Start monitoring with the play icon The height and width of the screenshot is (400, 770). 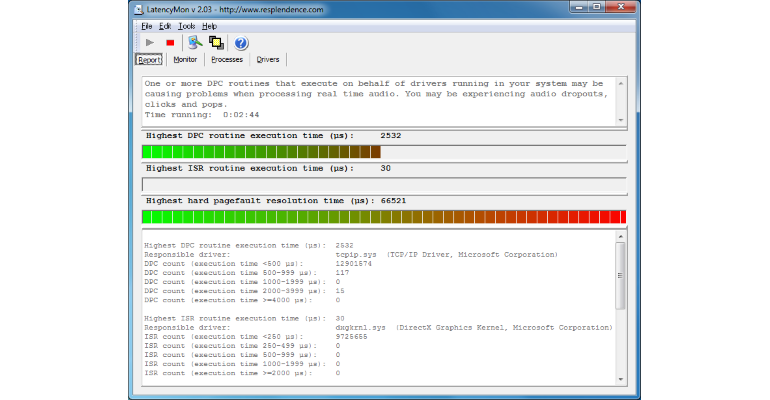[150, 43]
